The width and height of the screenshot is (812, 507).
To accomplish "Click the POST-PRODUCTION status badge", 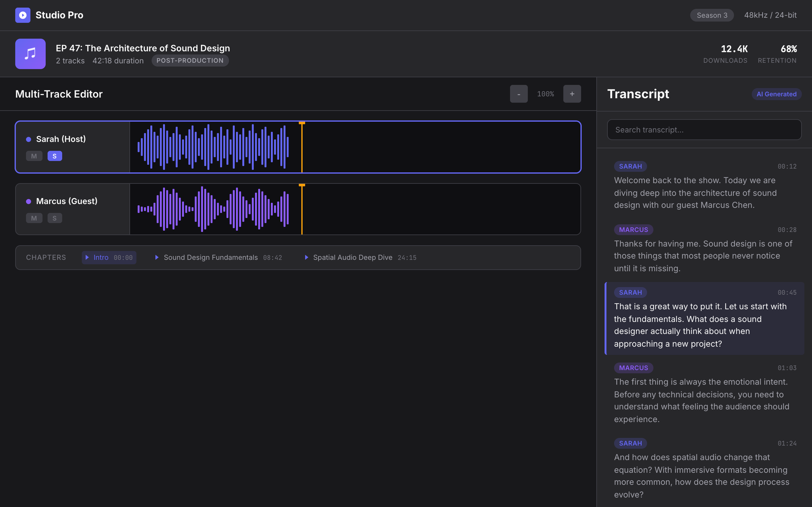I will tap(190, 60).
